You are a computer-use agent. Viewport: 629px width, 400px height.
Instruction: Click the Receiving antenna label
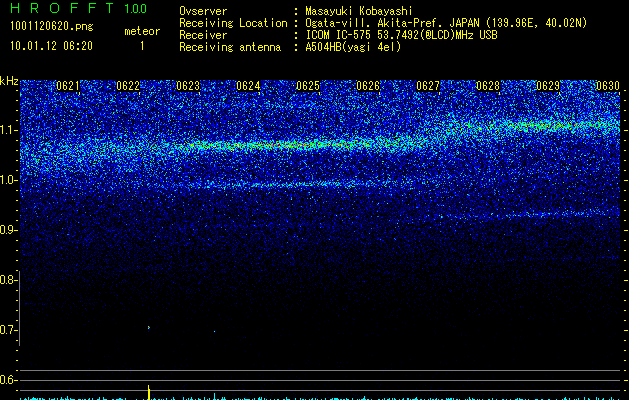pyautogui.click(x=230, y=47)
